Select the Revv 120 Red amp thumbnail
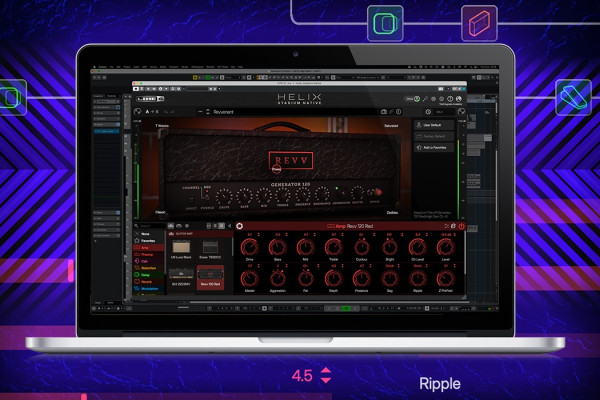The image size is (600, 400). point(210,278)
